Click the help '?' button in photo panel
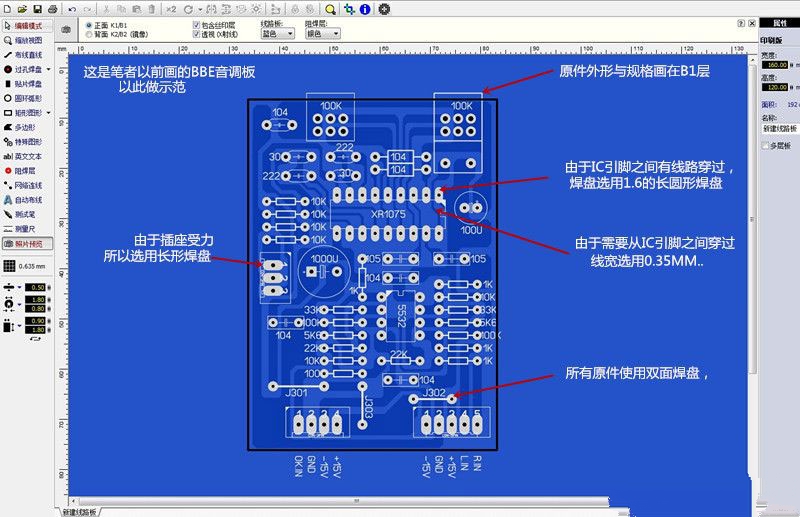 741,23
